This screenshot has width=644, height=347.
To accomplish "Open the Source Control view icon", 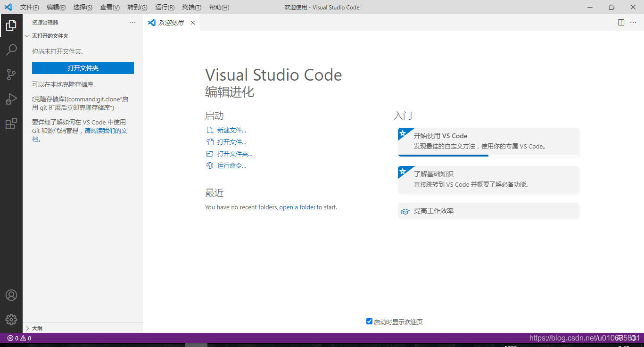I will [11, 74].
